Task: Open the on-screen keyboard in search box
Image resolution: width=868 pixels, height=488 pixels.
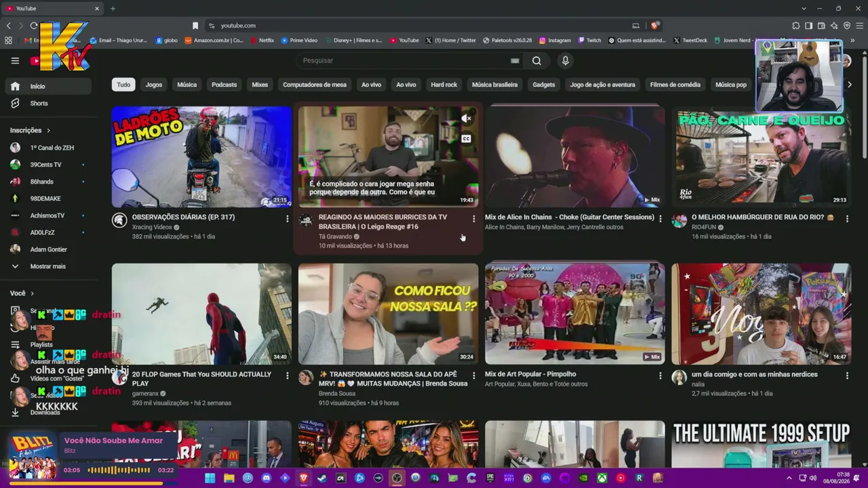Action: pyautogui.click(x=515, y=60)
